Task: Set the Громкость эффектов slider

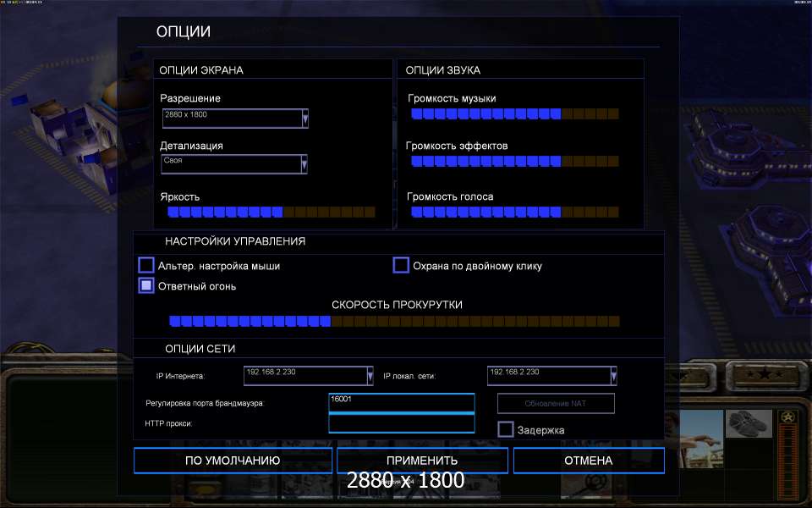Action: [x=515, y=161]
